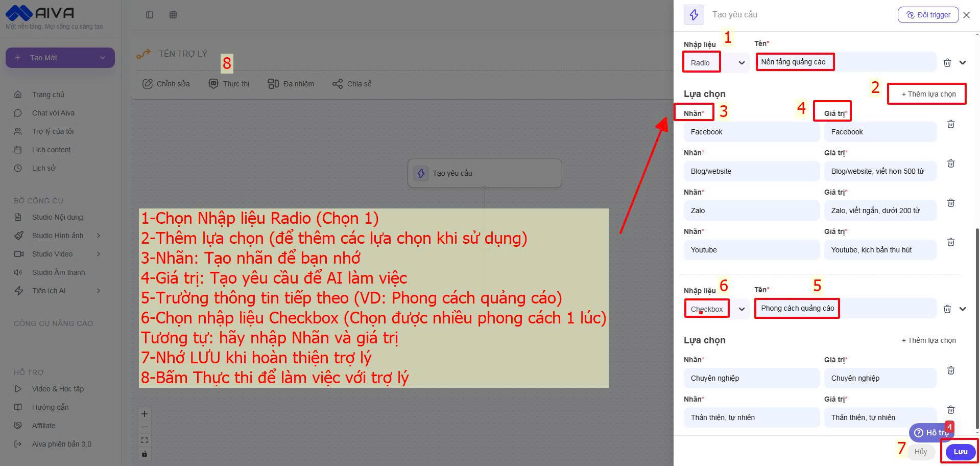Click '+ Thêm lựa chọn' for first field
Viewport: 980px width, 466px height.
[x=928, y=94]
